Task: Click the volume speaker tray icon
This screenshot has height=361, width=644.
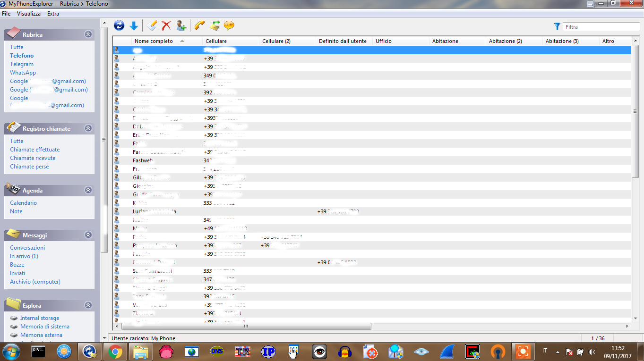Action: click(x=592, y=352)
